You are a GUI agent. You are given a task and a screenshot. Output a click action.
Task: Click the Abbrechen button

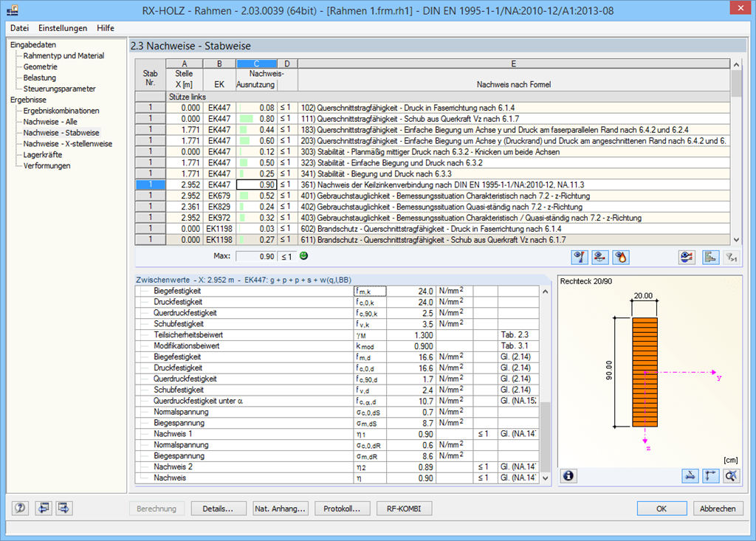[718, 509]
